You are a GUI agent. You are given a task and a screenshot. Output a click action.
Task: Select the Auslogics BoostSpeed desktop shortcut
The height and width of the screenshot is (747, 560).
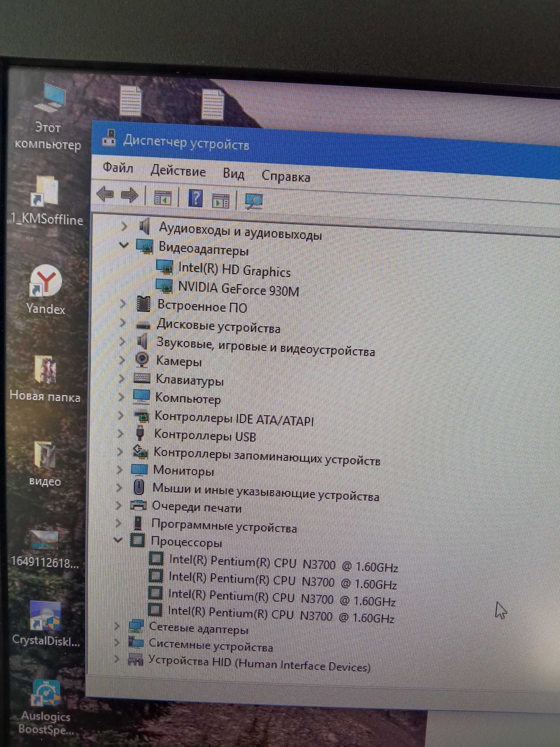(x=46, y=708)
